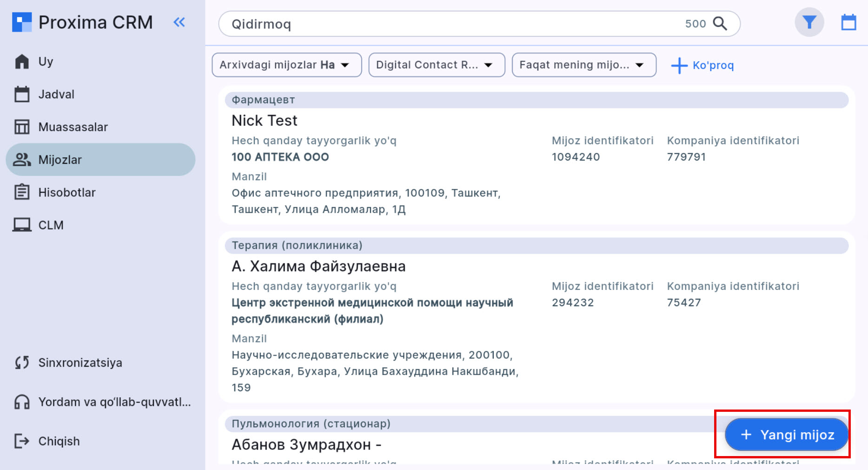Open the Nick Test client card
The image size is (868, 470).
point(265,121)
